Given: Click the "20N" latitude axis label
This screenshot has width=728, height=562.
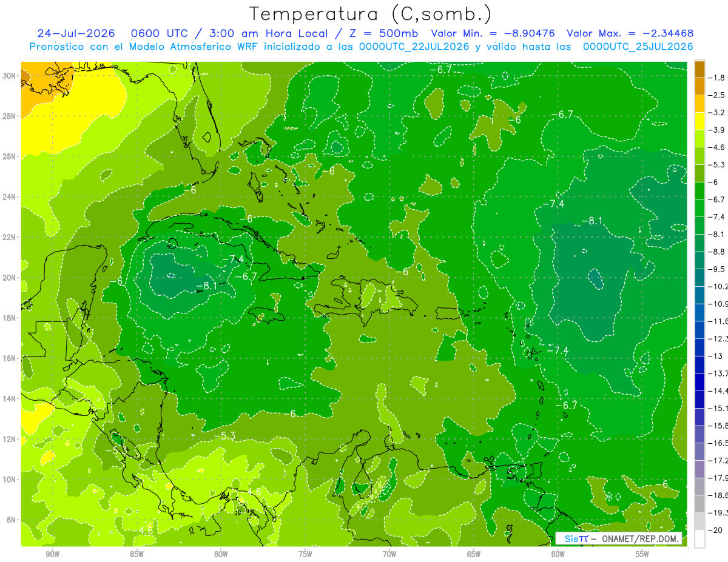Looking at the screenshot, I should click(x=8, y=278).
